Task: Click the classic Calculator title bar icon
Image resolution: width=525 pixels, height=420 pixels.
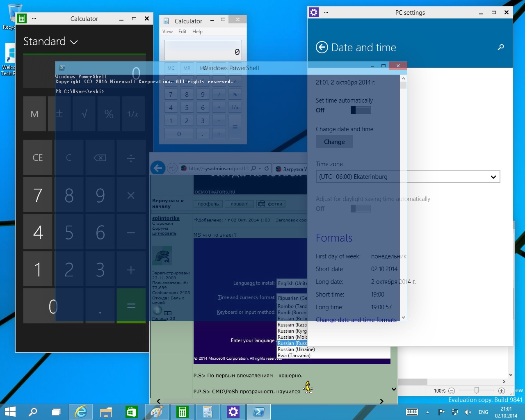Action: click(166, 21)
